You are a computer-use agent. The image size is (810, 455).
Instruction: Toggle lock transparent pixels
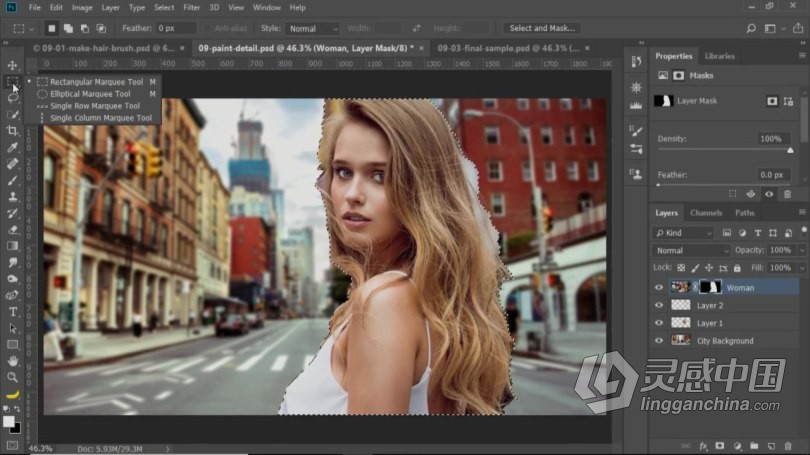(681, 268)
